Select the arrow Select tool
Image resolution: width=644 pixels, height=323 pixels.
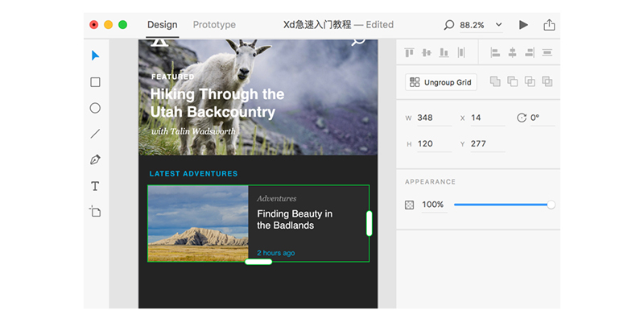95,56
